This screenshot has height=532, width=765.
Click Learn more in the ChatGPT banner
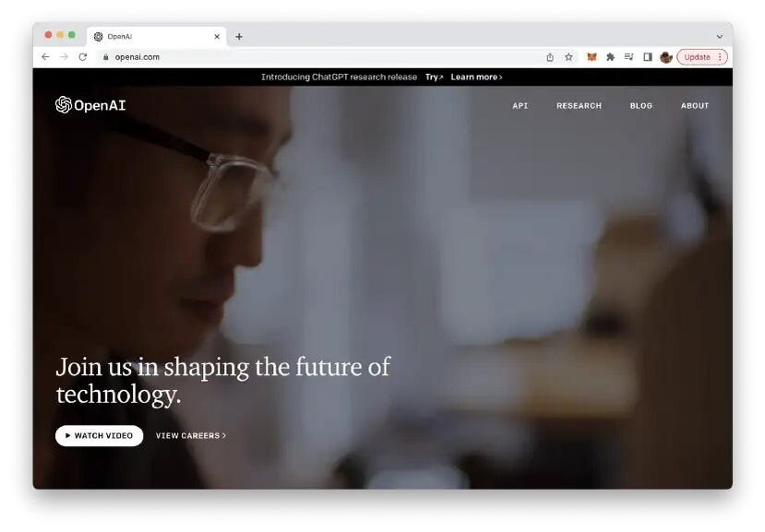(x=477, y=77)
